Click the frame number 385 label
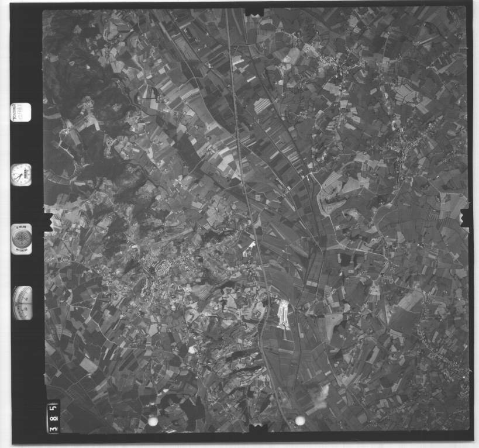 [x=53, y=417]
